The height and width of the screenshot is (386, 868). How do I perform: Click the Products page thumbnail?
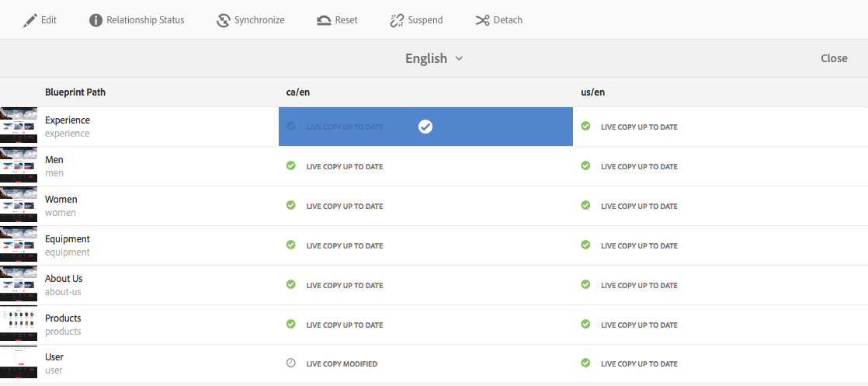click(19, 324)
